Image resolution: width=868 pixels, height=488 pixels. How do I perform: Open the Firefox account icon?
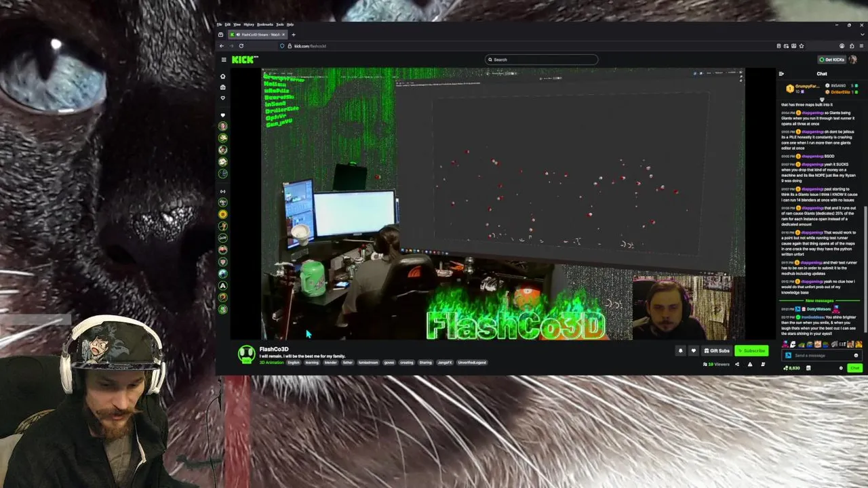point(842,46)
